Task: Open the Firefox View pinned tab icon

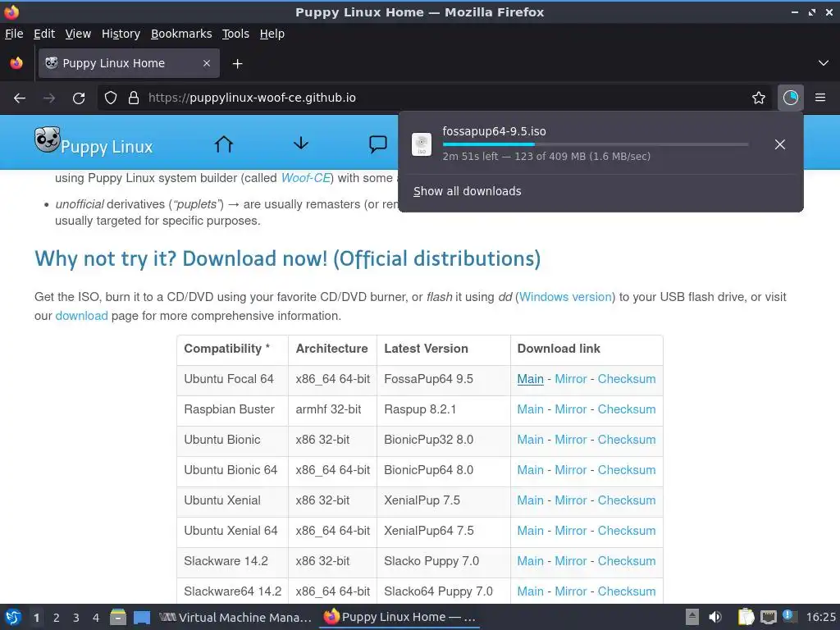Action: tap(16, 63)
